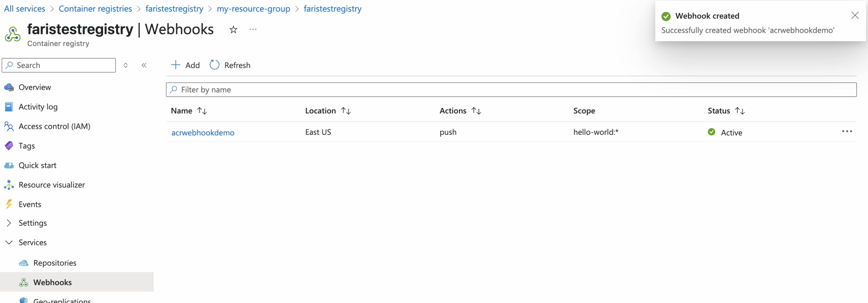Collapse the sidebar with double chevron icon

tap(144, 65)
